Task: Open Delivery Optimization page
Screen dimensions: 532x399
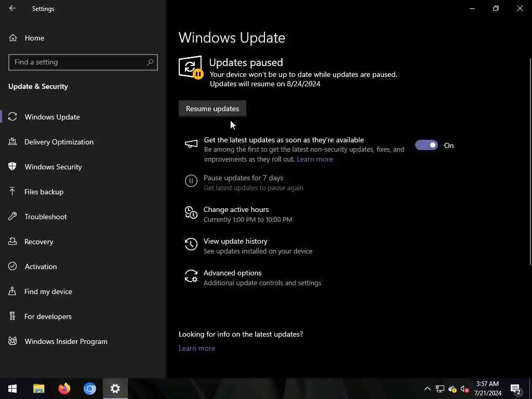Action: coord(83,142)
